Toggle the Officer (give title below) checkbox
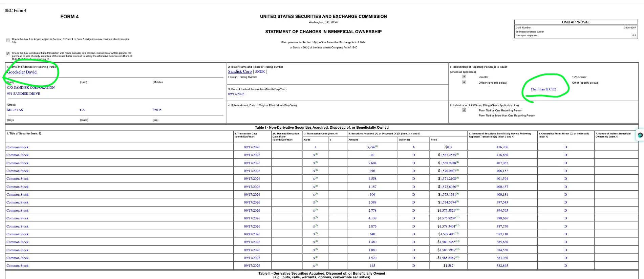The image size is (644, 279). click(464, 82)
